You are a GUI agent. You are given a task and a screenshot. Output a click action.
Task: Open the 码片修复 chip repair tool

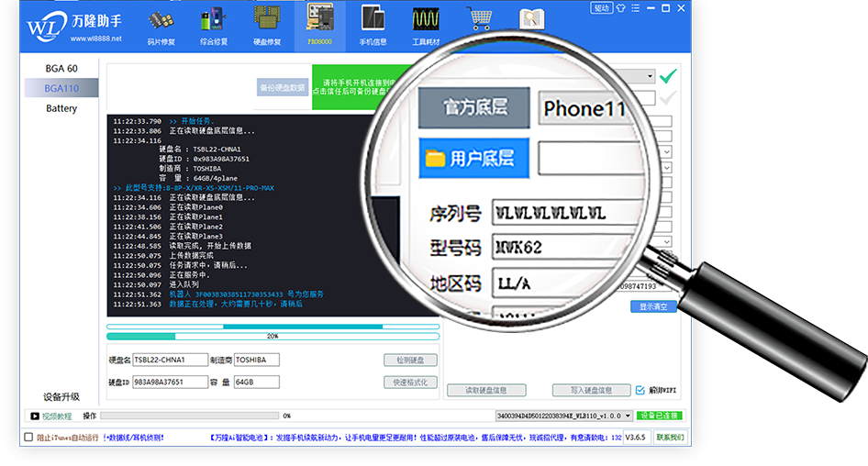pos(161,27)
